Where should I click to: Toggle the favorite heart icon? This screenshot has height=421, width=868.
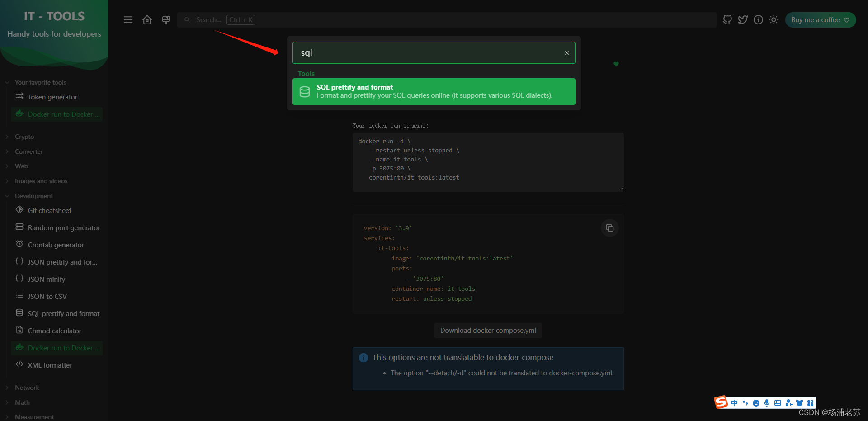(616, 64)
